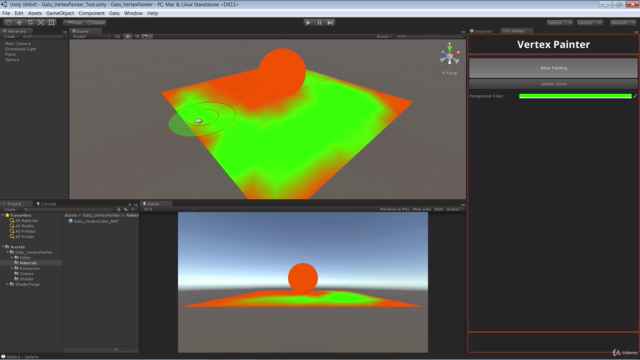Start Play mode

(x=308, y=22)
